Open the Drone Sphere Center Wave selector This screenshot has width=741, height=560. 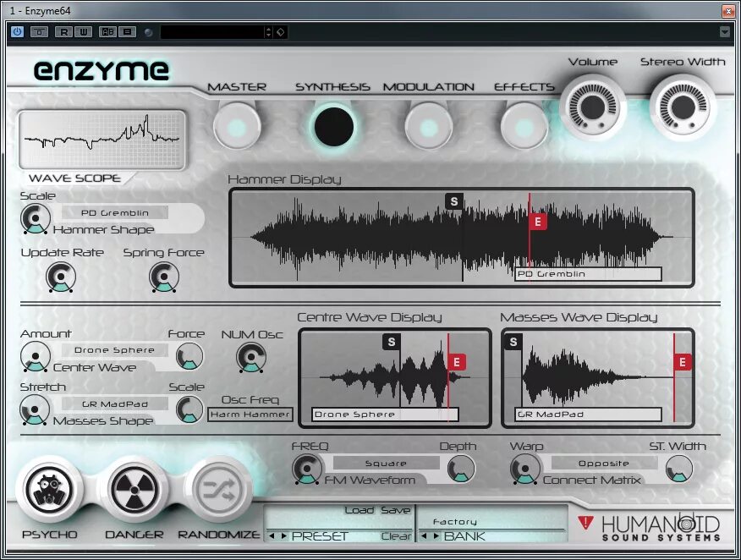[x=115, y=350]
